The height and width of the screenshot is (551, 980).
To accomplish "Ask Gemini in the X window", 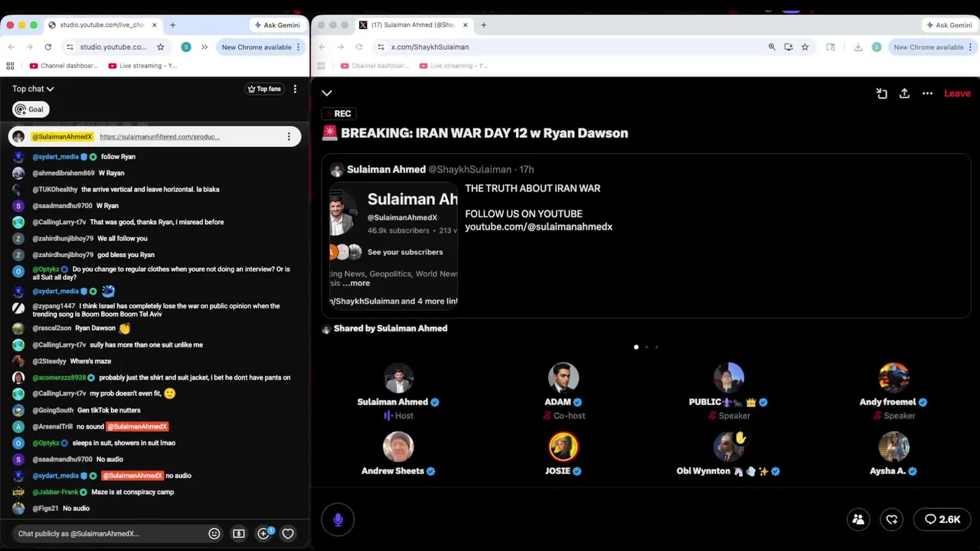I will point(949,25).
